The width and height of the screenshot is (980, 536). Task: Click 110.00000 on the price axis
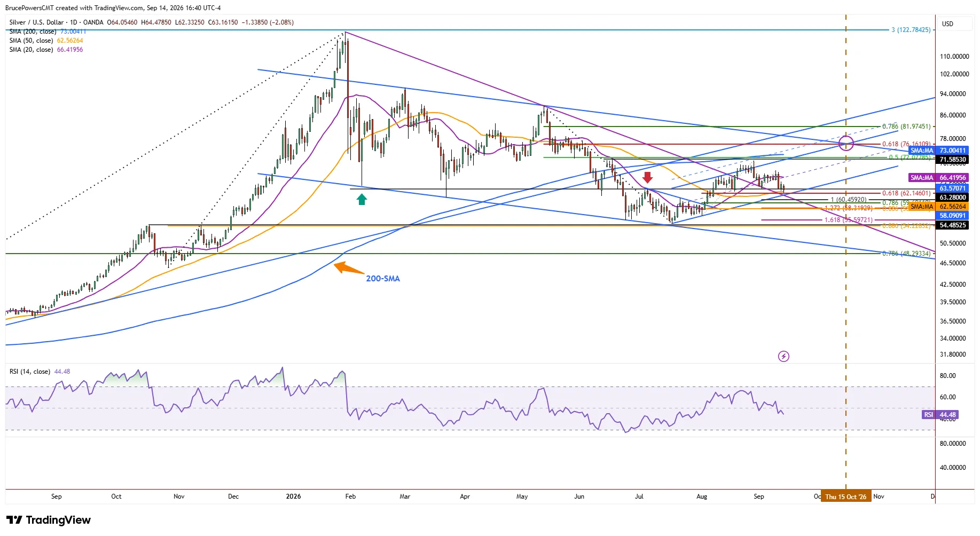(954, 57)
